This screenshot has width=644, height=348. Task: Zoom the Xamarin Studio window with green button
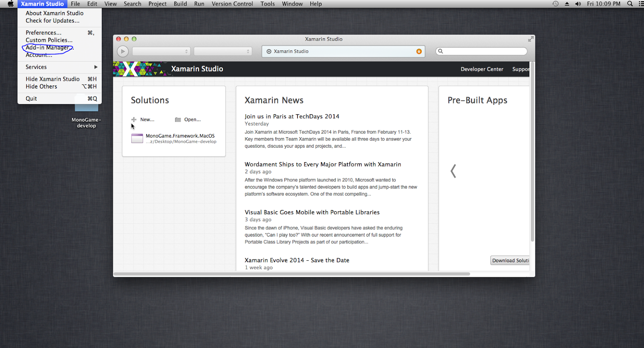click(134, 39)
